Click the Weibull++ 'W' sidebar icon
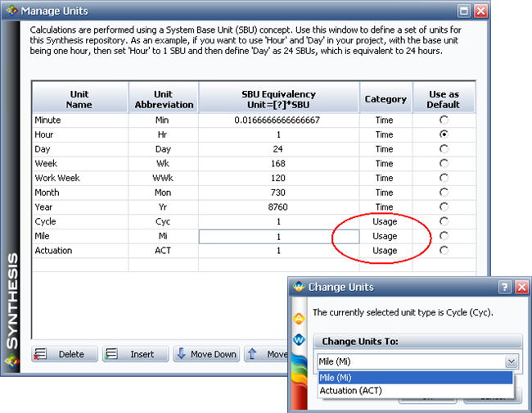 pos(300,340)
